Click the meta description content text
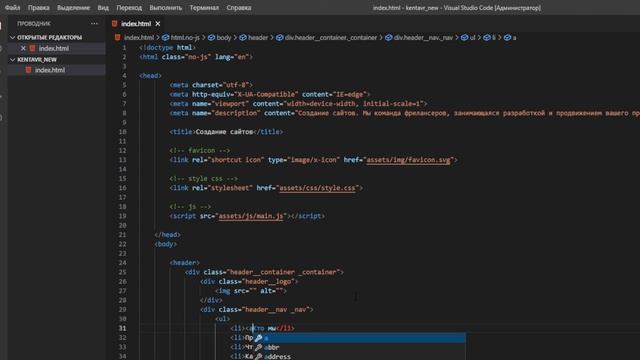Viewport: 640px width, 360px height. (x=469, y=113)
